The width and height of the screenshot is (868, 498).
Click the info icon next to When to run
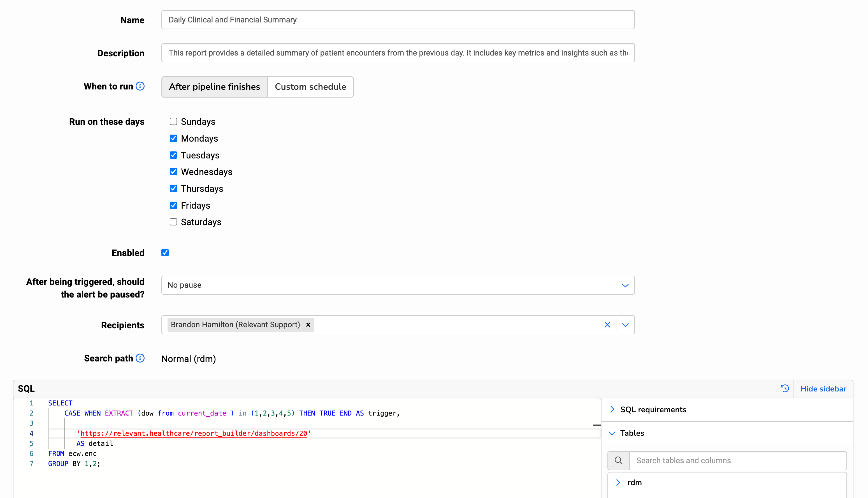coord(140,86)
